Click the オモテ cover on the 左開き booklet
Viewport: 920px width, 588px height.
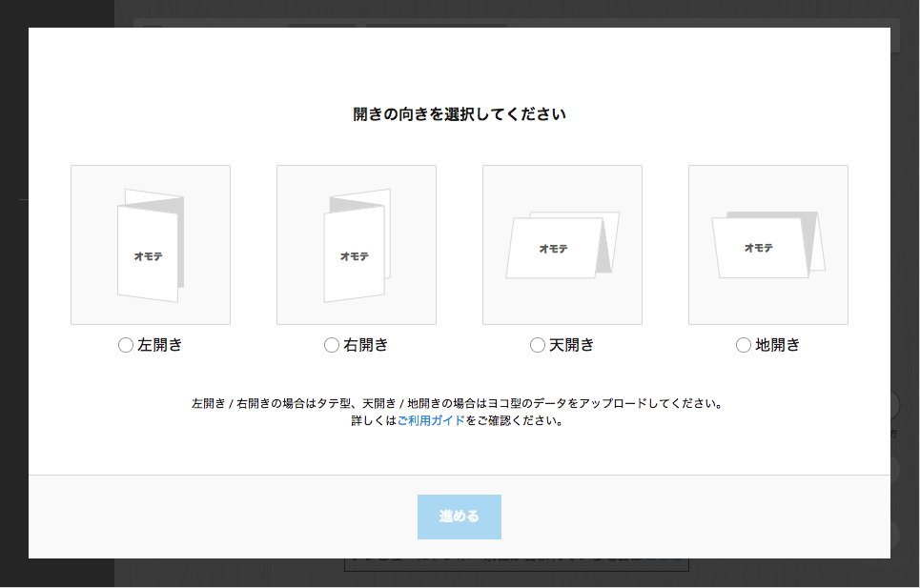click(147, 255)
